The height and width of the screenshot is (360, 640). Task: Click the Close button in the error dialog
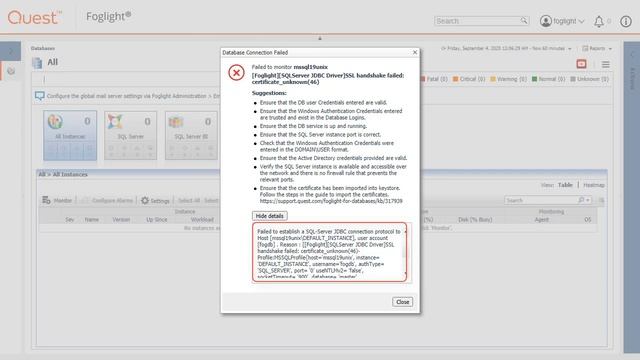click(402, 302)
